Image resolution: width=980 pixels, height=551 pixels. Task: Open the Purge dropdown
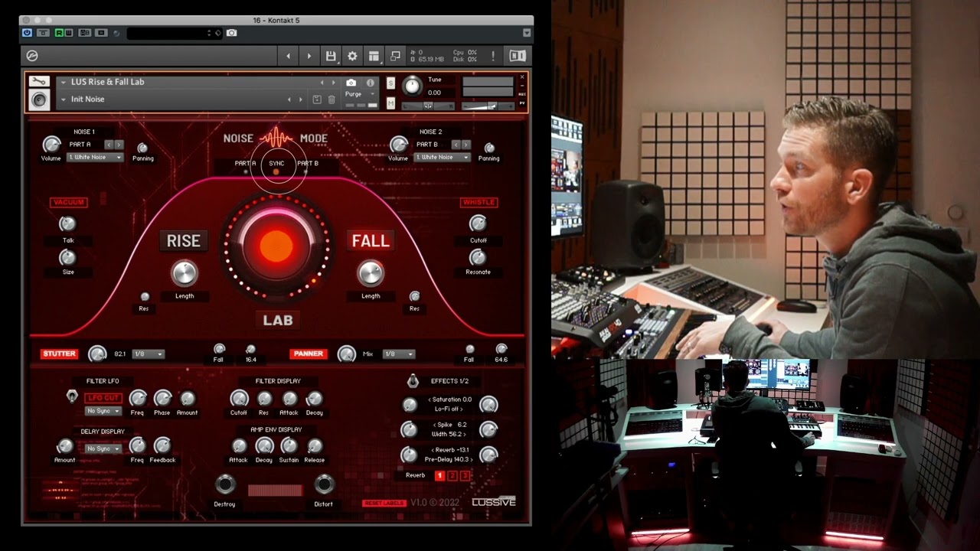coord(360,94)
